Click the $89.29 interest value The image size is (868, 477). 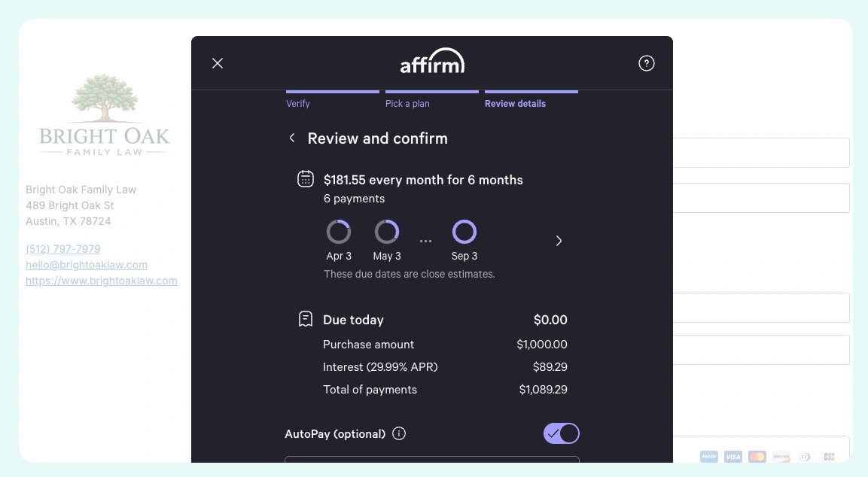coord(550,367)
